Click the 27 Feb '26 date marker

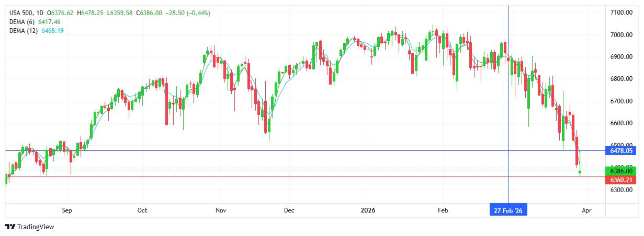[508, 210]
